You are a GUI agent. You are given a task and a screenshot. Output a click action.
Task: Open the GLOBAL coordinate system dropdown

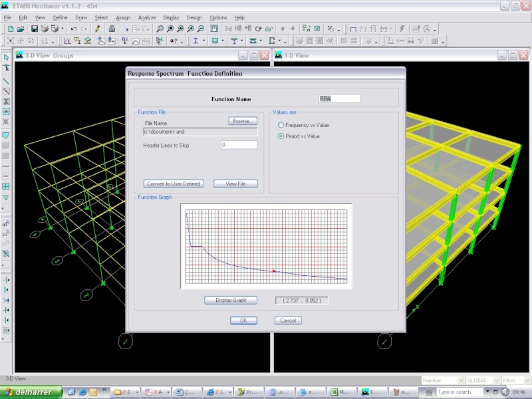pyautogui.click(x=496, y=380)
